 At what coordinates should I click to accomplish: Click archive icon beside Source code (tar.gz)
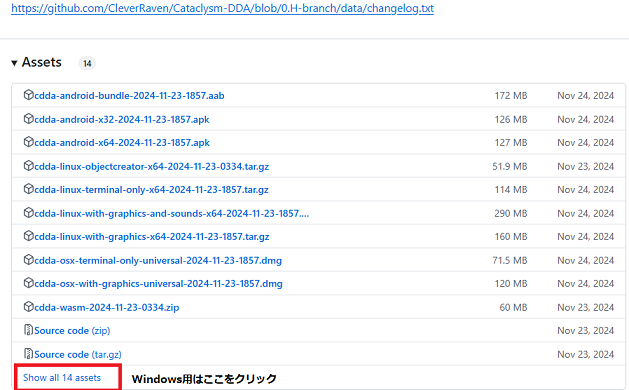tap(28, 353)
